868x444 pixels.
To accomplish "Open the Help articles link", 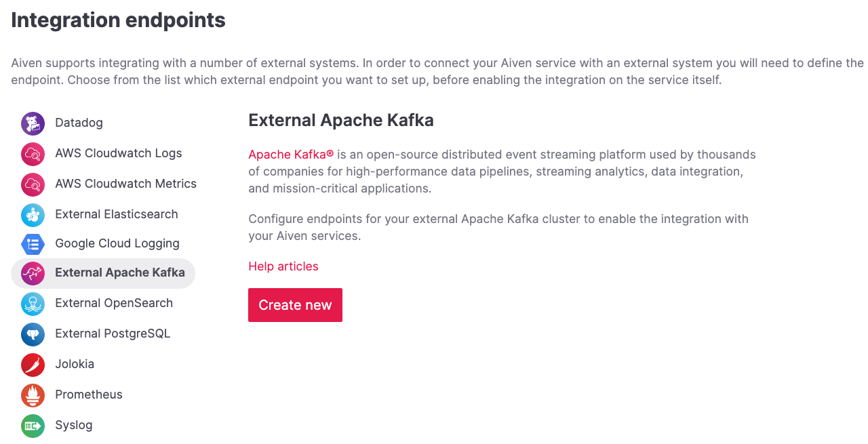I will click(283, 266).
